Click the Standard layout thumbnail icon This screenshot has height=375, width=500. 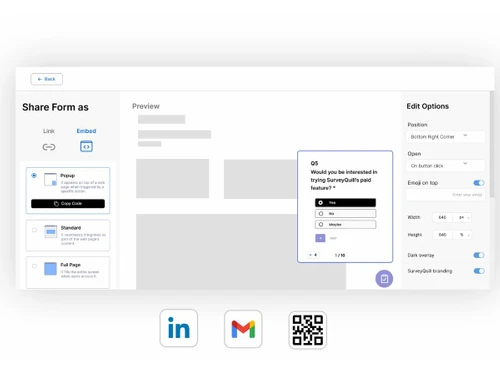tap(50, 231)
